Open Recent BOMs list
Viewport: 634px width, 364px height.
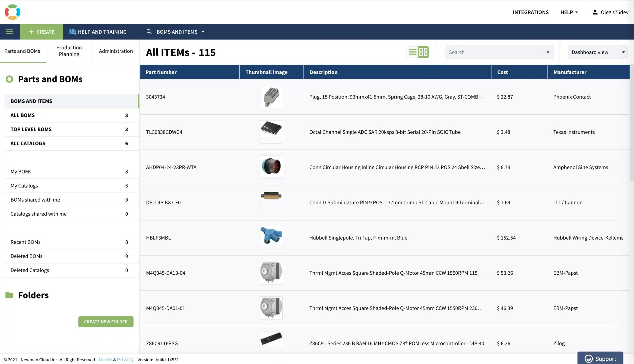[72, 242]
